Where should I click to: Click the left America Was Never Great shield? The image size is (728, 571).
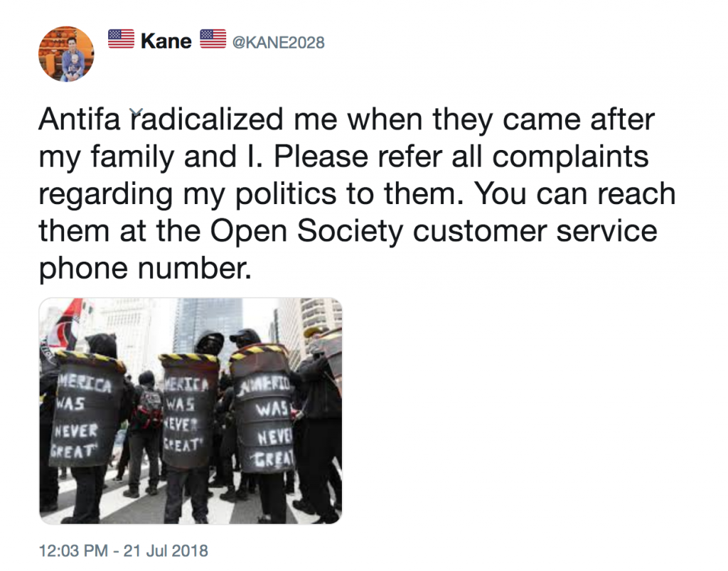pyautogui.click(x=86, y=410)
